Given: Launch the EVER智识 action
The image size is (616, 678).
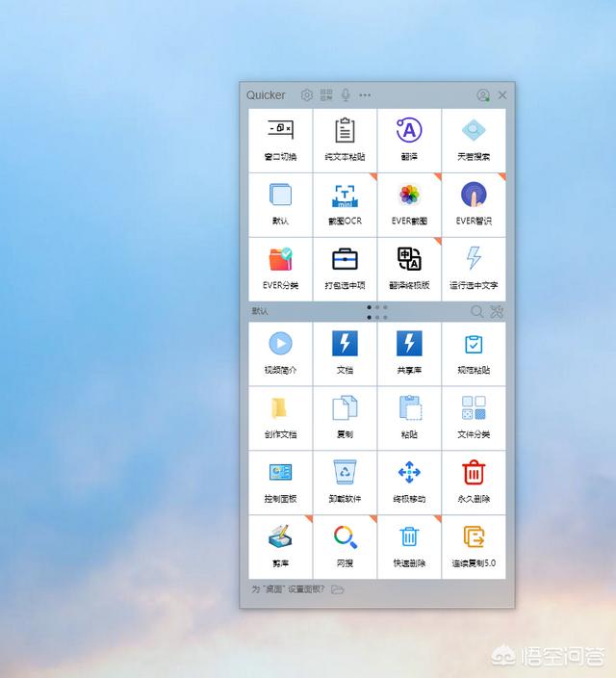Looking at the screenshot, I should [x=474, y=205].
